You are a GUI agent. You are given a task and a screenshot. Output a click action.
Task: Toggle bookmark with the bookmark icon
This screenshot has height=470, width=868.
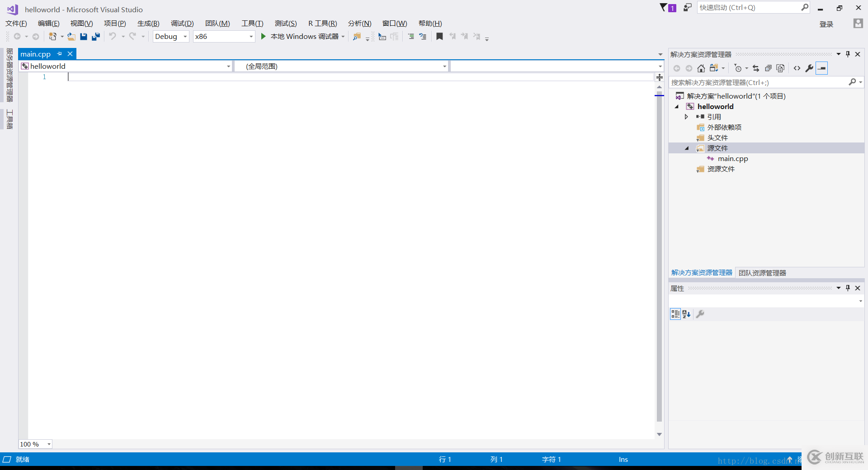coord(439,36)
